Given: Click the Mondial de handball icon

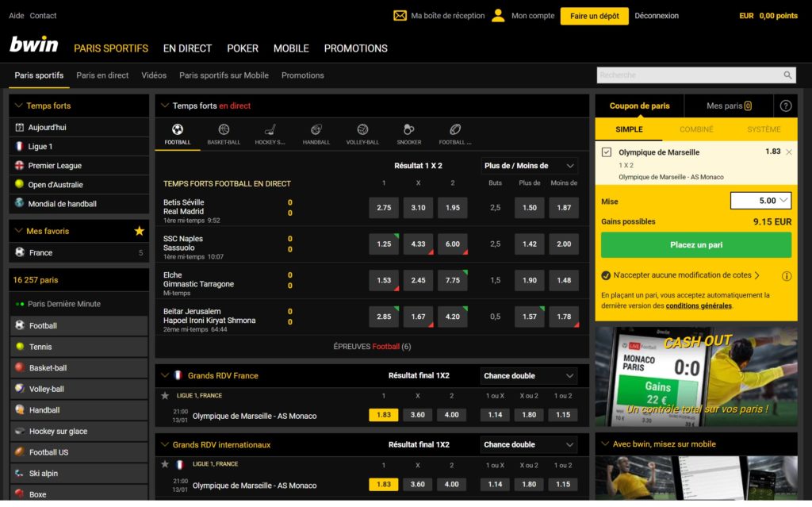Looking at the screenshot, I should (x=20, y=202).
